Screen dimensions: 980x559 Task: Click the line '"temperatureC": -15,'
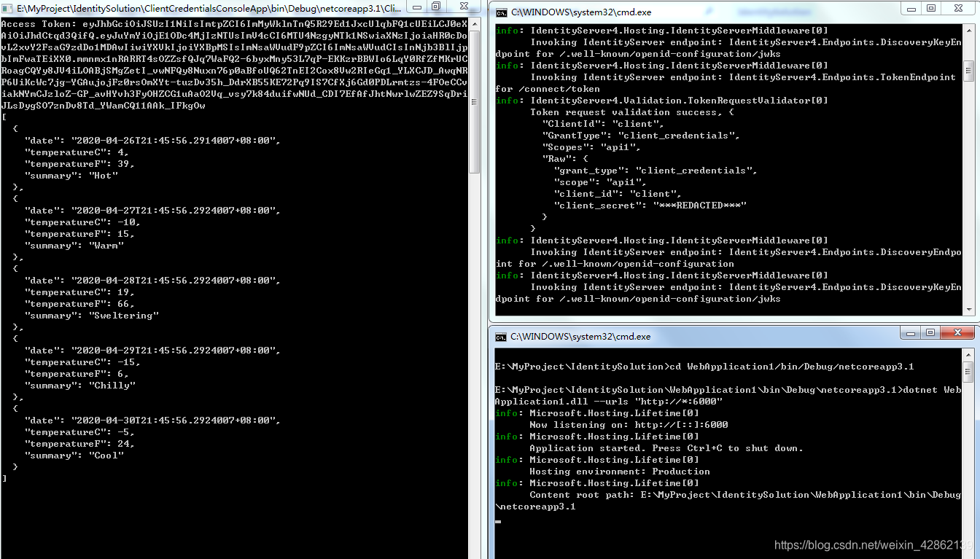(82, 362)
